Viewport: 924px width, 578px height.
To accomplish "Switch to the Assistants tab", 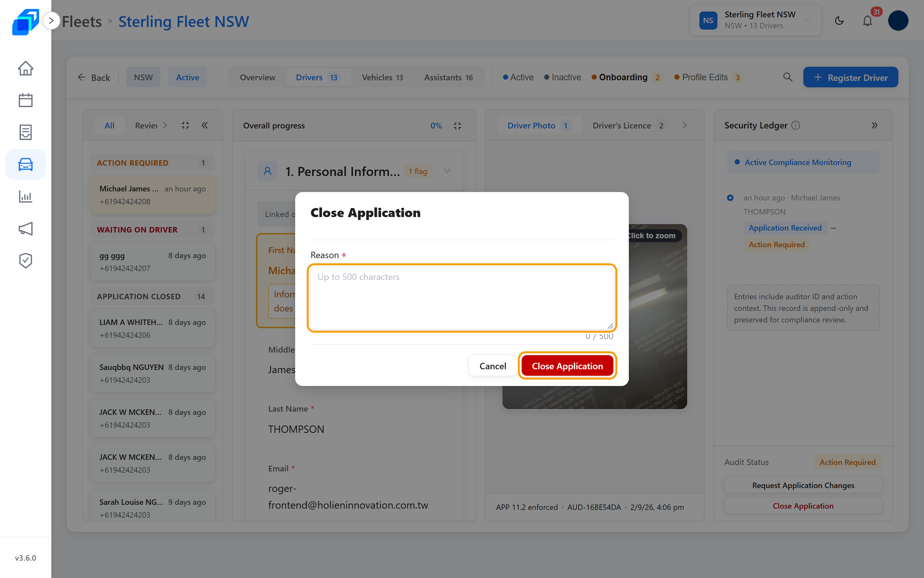I will pyautogui.click(x=448, y=77).
